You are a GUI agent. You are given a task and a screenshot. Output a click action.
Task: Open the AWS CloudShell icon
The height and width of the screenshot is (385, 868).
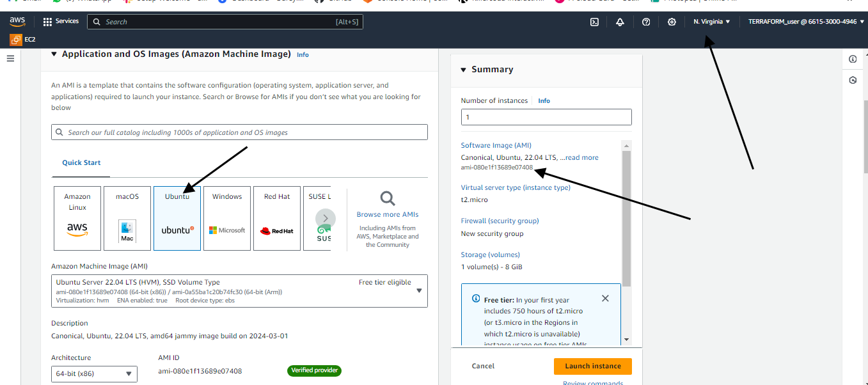click(x=594, y=22)
